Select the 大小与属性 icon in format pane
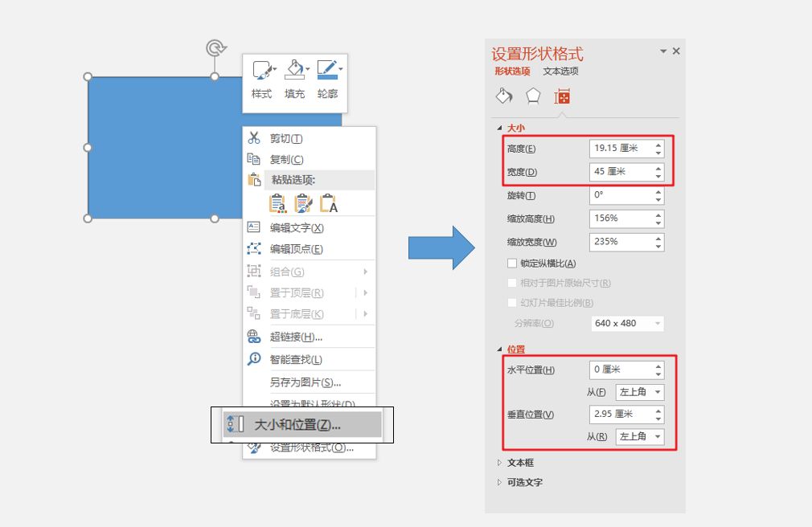812x527 pixels. (x=562, y=95)
